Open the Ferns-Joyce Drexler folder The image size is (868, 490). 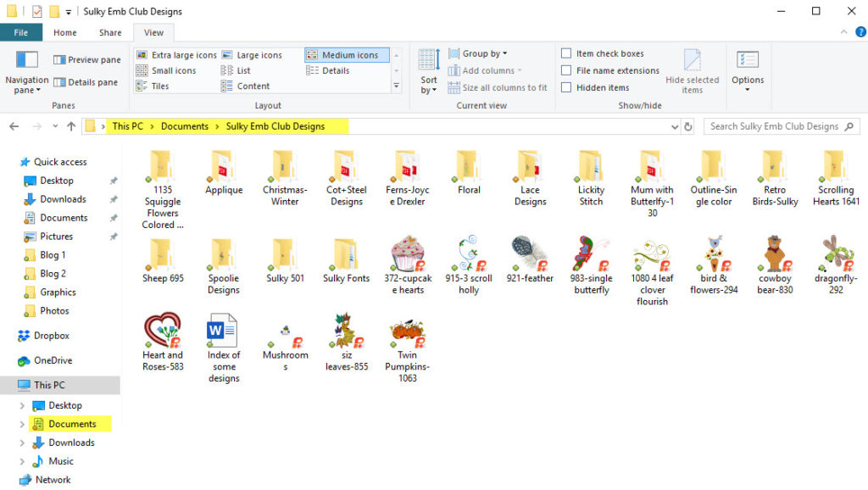tap(408, 178)
